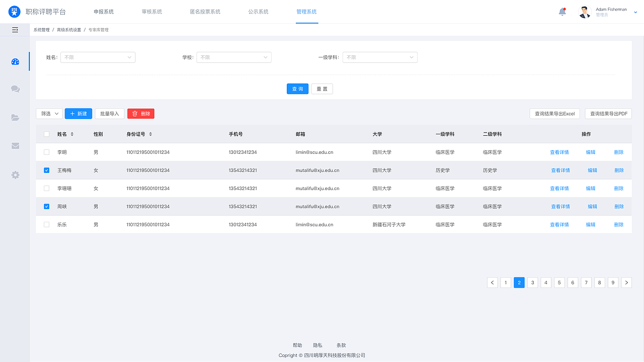Open the mail envelope sidebar icon
Image resolution: width=644 pixels, height=362 pixels.
pos(15,146)
